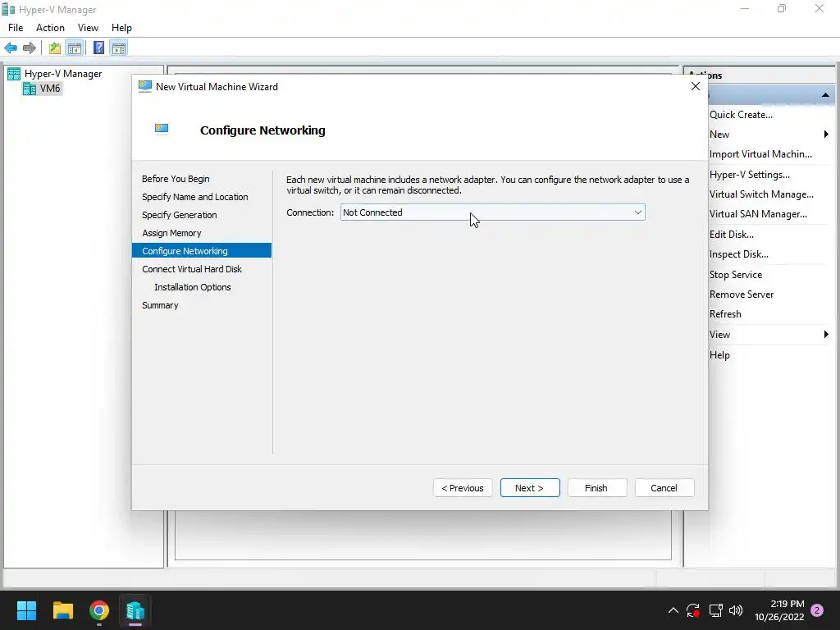Click the Back arrow toolbar icon

[11, 48]
